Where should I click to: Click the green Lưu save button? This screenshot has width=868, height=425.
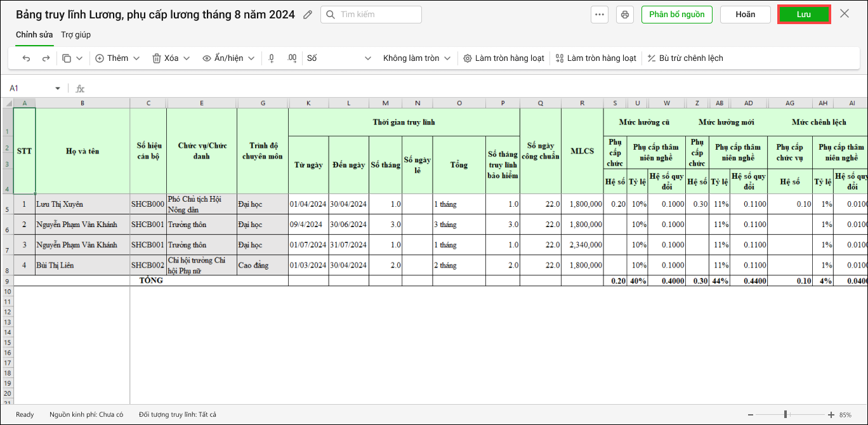(804, 15)
